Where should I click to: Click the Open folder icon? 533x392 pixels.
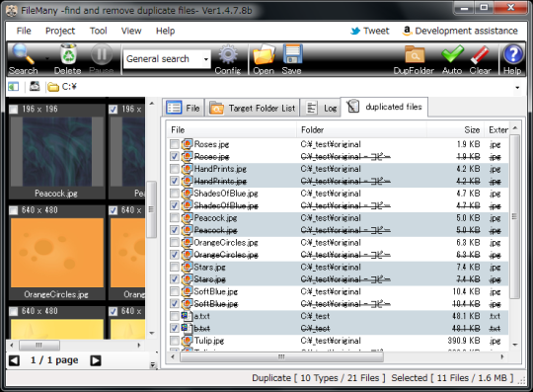click(264, 54)
